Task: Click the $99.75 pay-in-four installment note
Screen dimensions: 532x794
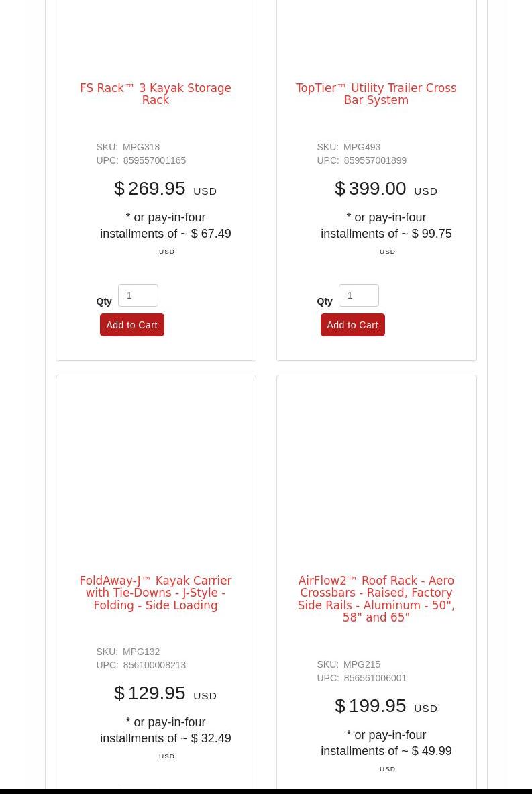Action: click(386, 233)
